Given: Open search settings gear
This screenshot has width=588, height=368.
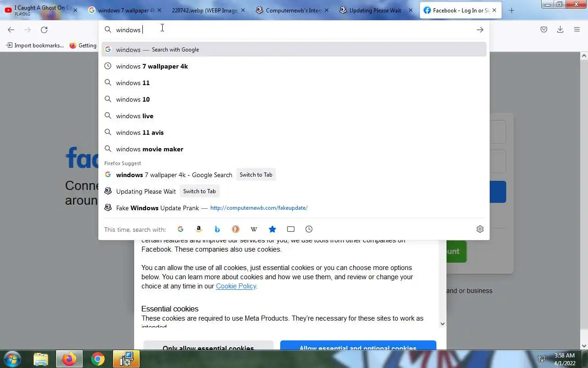Looking at the screenshot, I should (x=480, y=229).
